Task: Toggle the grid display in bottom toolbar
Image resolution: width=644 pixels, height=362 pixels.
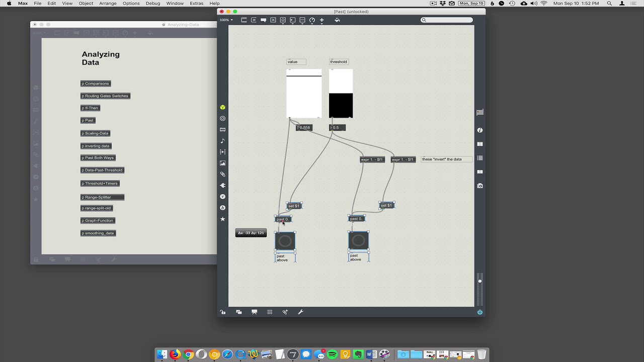Action: 270,312
